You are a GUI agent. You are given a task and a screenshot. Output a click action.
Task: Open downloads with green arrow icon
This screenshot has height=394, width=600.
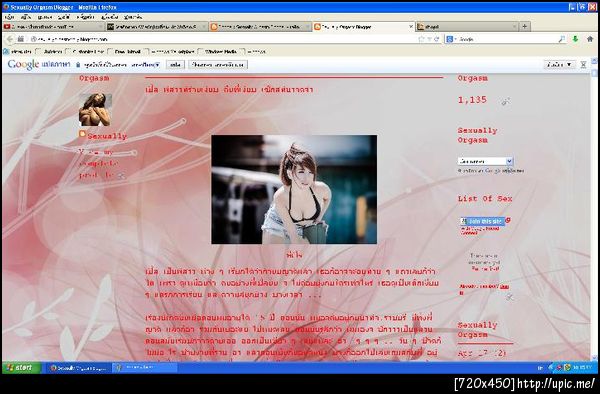575,39
